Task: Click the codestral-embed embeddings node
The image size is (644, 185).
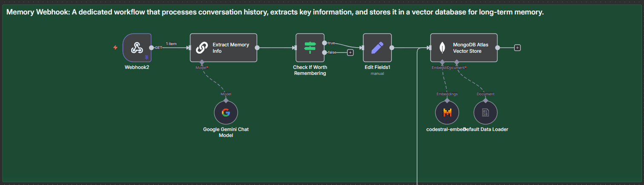Action: (x=447, y=113)
